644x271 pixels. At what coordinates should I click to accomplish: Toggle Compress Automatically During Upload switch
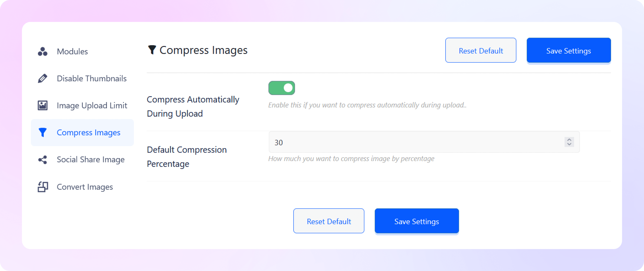pyautogui.click(x=281, y=88)
